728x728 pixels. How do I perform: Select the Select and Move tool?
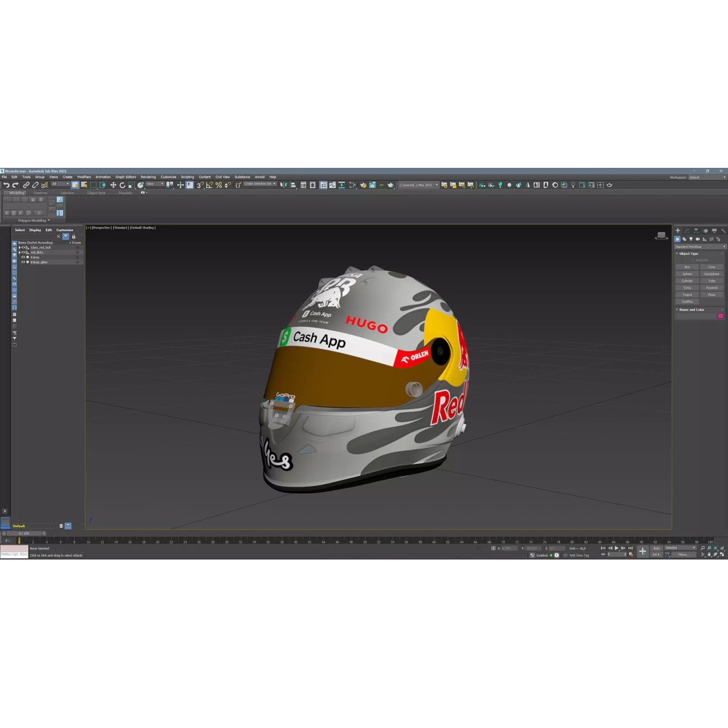coord(113,185)
